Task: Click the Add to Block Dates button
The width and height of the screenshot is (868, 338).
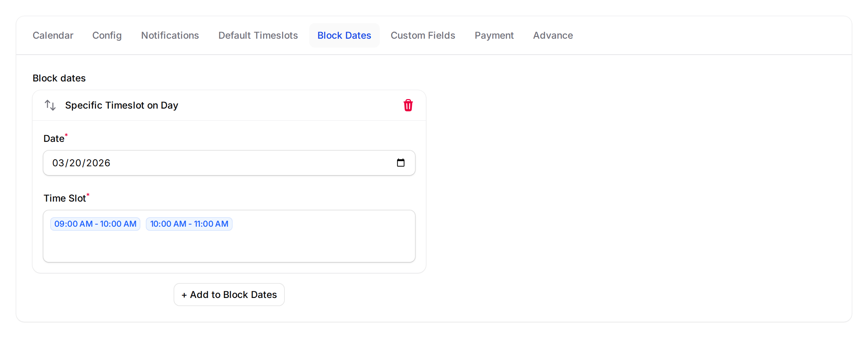Action: 229,294
